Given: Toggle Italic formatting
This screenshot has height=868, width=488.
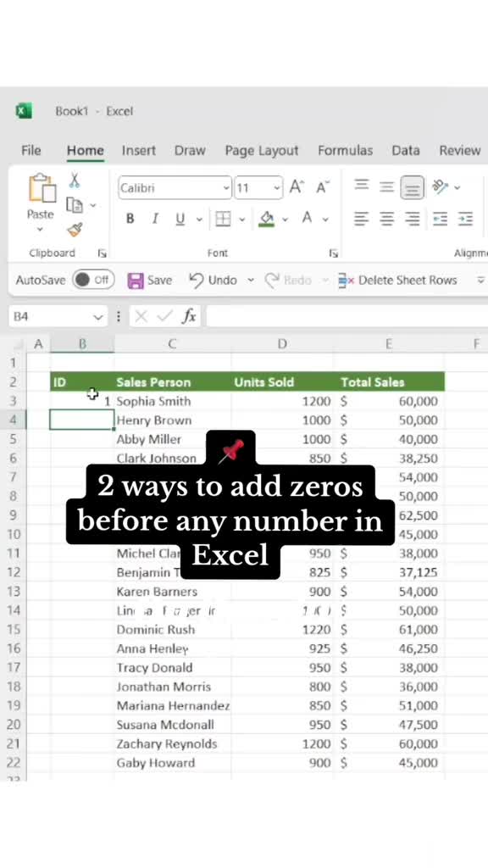Looking at the screenshot, I should click(155, 219).
